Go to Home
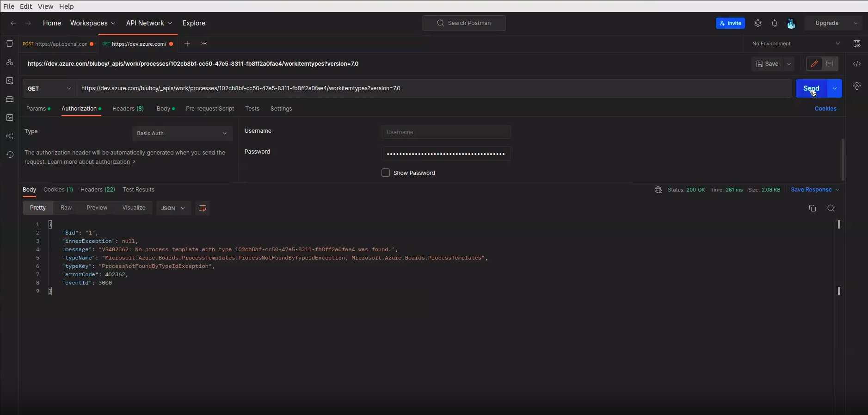868x415 pixels. point(52,23)
